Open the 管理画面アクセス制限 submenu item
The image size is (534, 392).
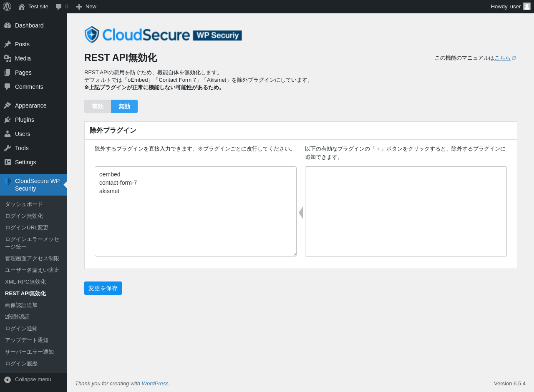point(33,259)
